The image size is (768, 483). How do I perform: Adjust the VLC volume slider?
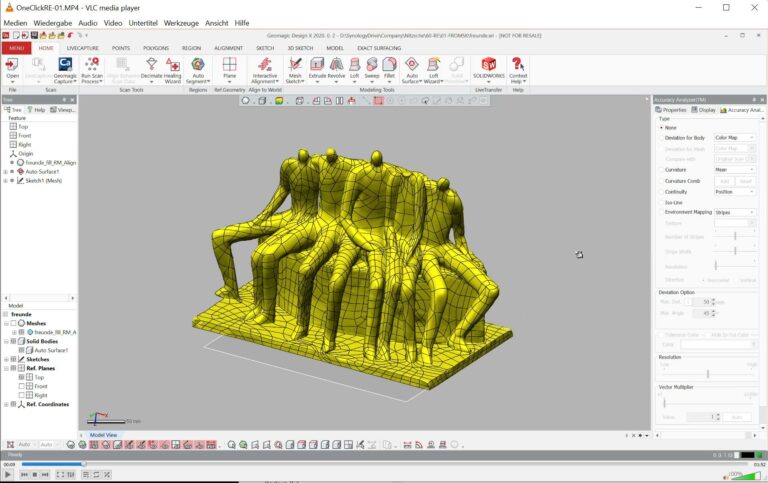[x=744, y=475]
